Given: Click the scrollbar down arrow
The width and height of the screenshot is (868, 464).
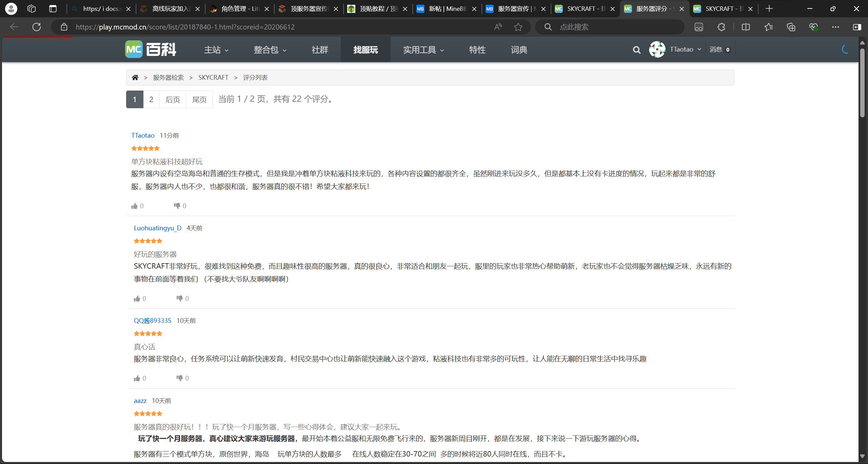Looking at the screenshot, I should pos(862,457).
